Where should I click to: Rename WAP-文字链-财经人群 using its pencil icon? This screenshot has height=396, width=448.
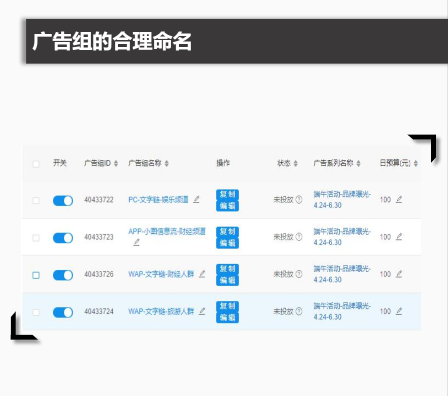tap(202, 274)
